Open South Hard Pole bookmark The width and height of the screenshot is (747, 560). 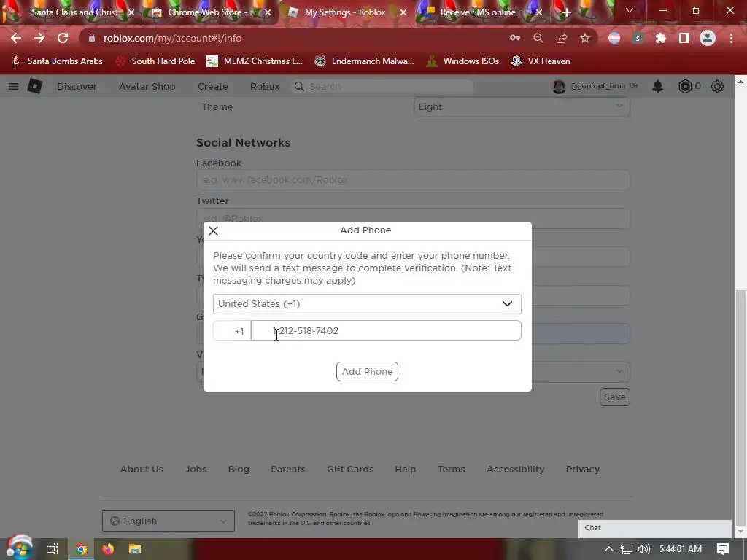(x=155, y=61)
